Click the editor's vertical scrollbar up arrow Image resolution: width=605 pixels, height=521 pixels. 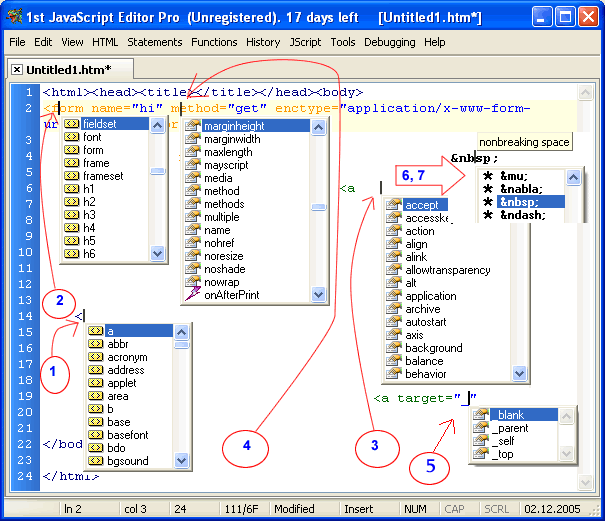(585, 93)
